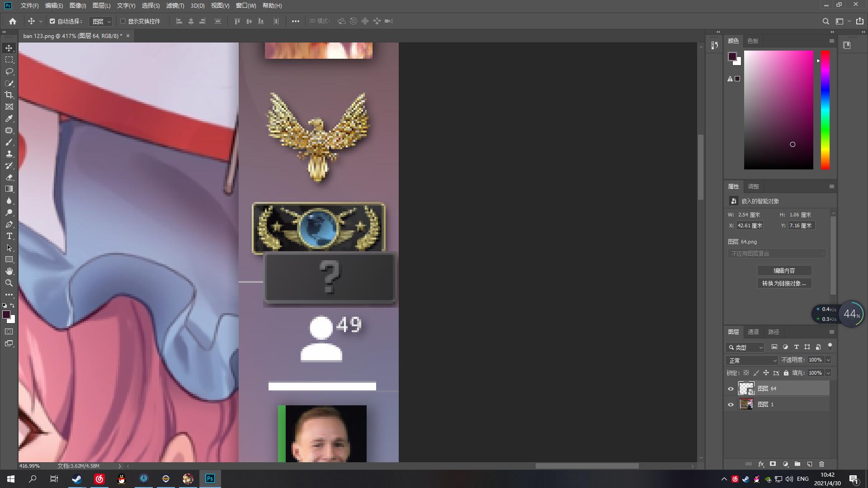Click the add layer style fx icon

point(761,464)
